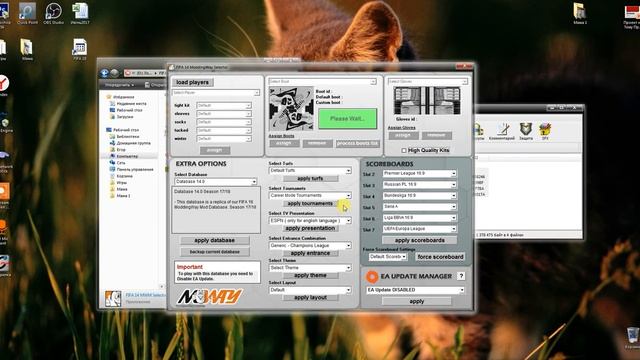
Task: Click the boot preview thumbnail
Action: click(x=291, y=109)
